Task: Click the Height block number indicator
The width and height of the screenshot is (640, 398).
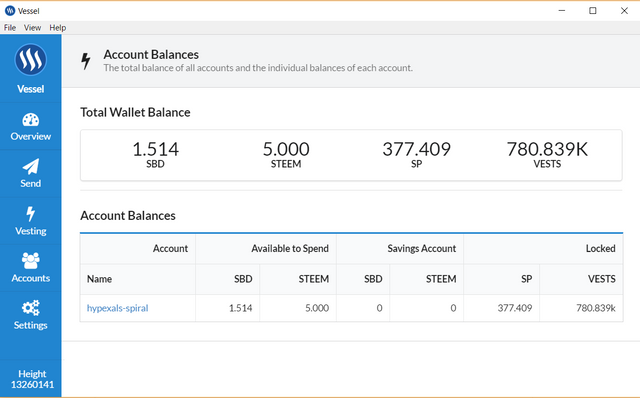Action: tap(32, 379)
